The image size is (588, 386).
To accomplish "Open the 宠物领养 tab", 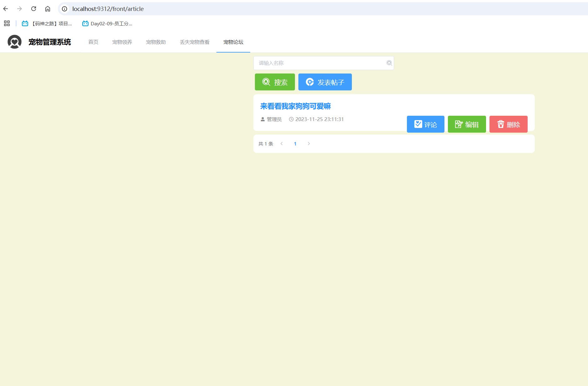I will click(x=122, y=42).
